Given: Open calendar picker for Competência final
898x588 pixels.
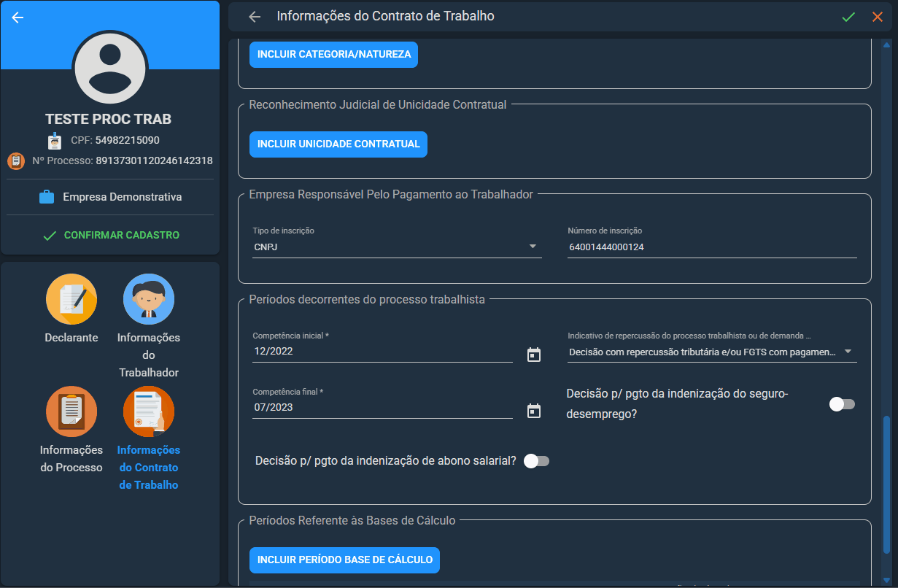Looking at the screenshot, I should point(534,411).
